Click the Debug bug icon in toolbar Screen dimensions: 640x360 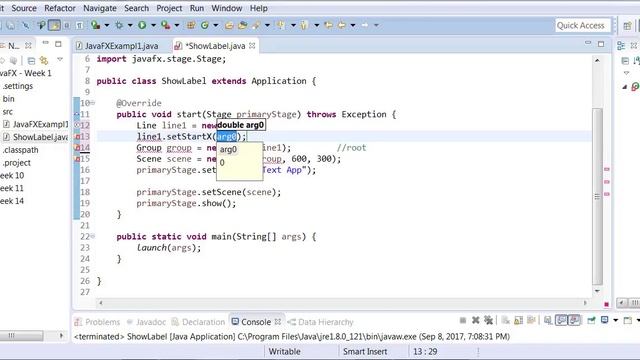(119, 25)
